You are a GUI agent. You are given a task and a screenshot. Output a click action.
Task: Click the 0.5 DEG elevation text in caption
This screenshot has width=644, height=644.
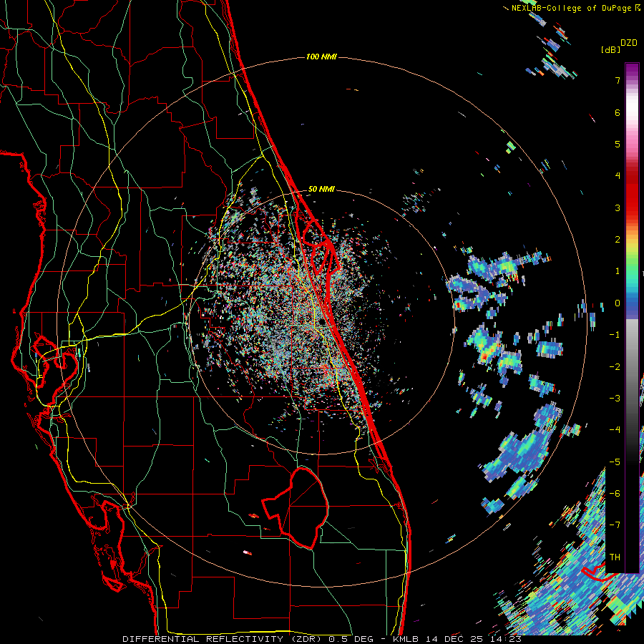(x=351, y=639)
